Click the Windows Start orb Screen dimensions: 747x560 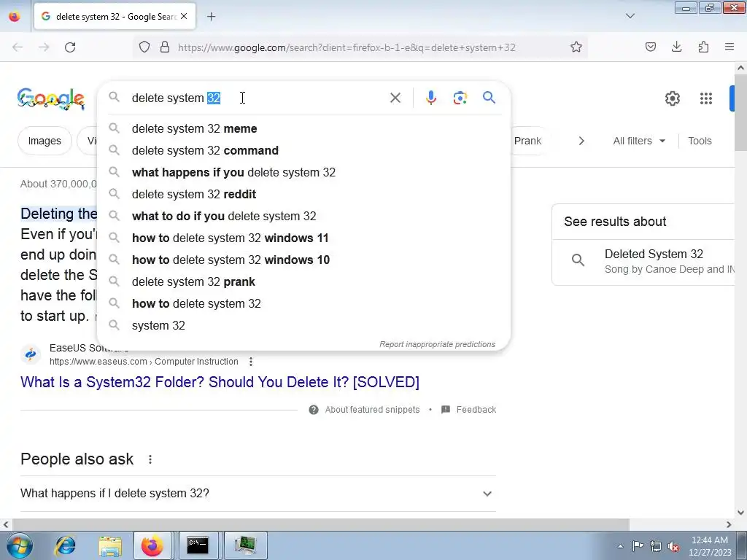tap(19, 545)
